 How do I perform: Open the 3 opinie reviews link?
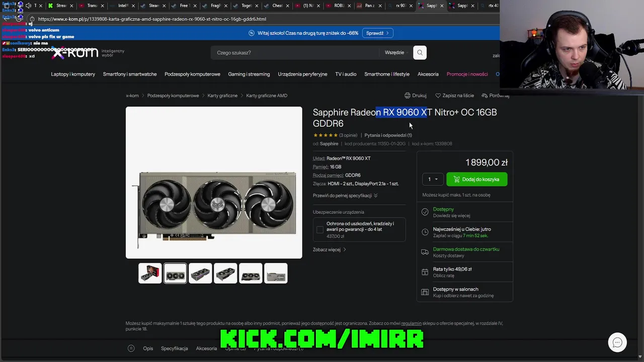coord(348,135)
